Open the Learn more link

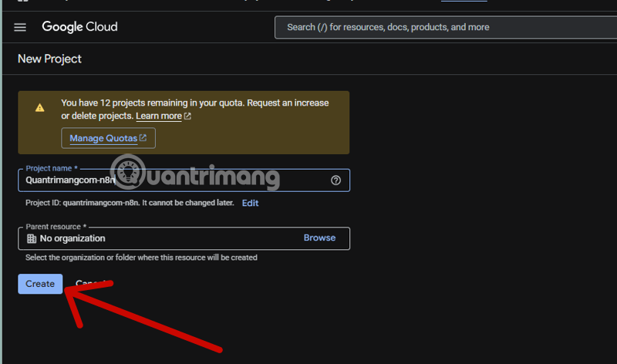[x=159, y=116]
